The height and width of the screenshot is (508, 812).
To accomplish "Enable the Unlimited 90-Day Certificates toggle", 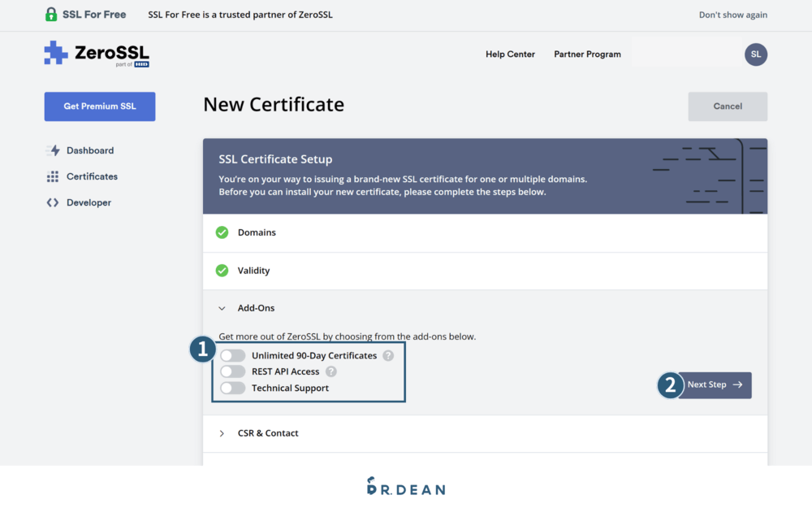I will [x=232, y=355].
